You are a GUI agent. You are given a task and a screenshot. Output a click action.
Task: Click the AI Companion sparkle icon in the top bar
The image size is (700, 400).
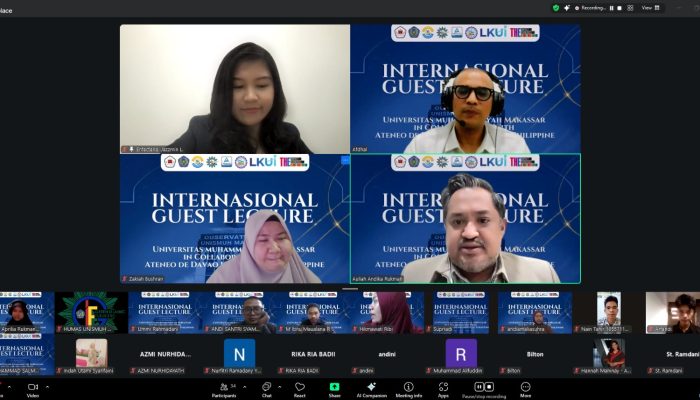[x=567, y=8]
